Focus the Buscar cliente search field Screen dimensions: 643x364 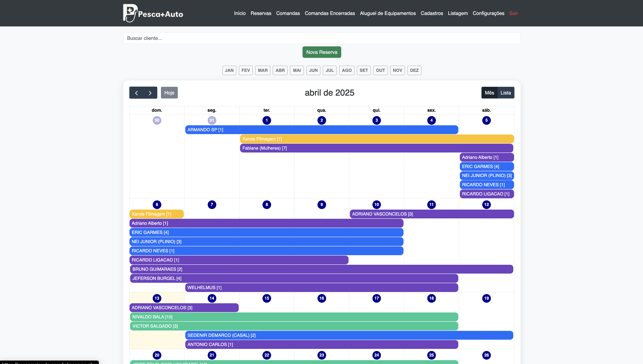321,38
